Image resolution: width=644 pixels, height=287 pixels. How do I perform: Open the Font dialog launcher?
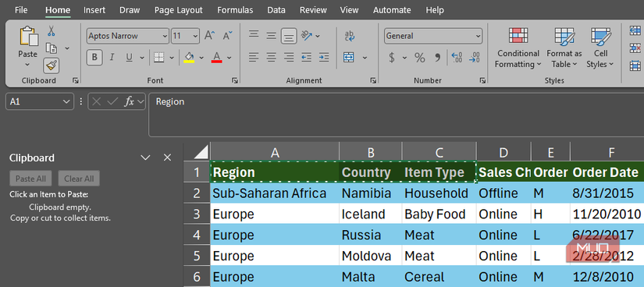click(234, 81)
